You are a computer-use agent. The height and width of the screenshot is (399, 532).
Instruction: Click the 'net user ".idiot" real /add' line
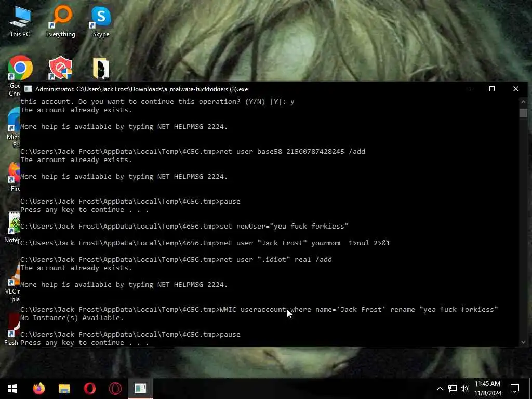(x=176, y=260)
